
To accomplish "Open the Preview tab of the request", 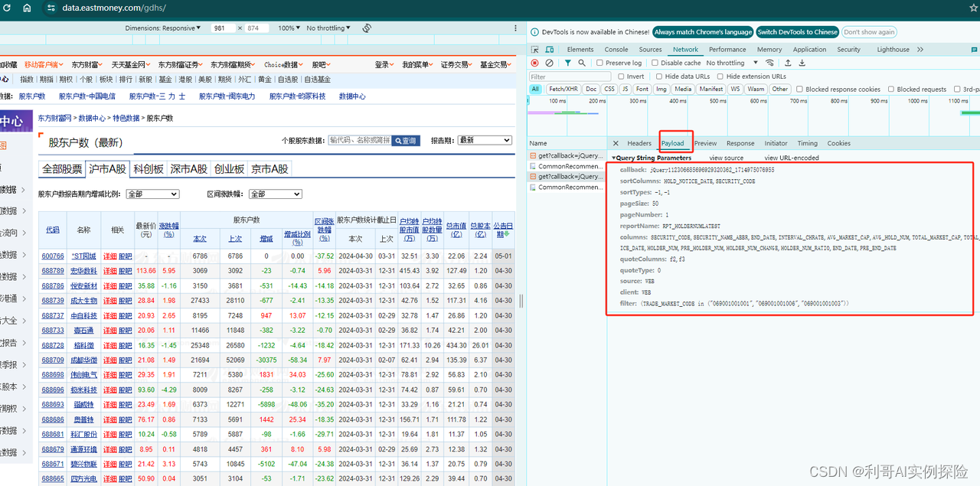I will point(706,143).
